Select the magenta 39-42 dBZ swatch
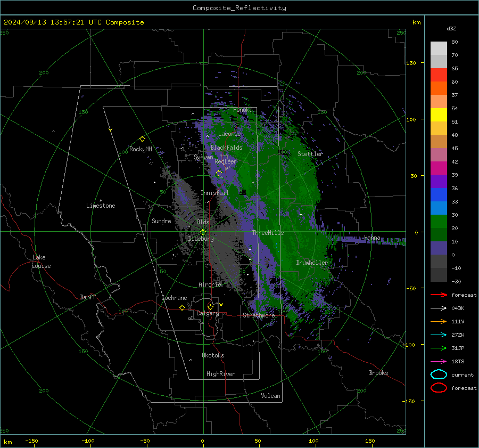Screen dimensions: 479x448 pos(439,168)
